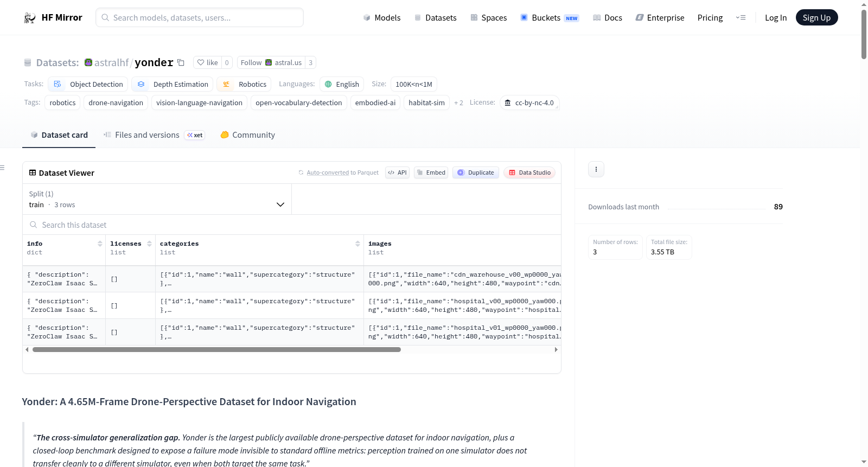Like the yonder dataset

click(207, 62)
